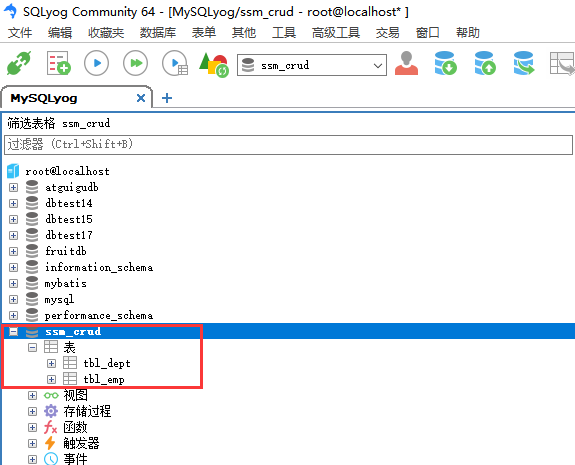Select the mybatis database
This screenshot has height=465, width=575.
[x=66, y=283]
